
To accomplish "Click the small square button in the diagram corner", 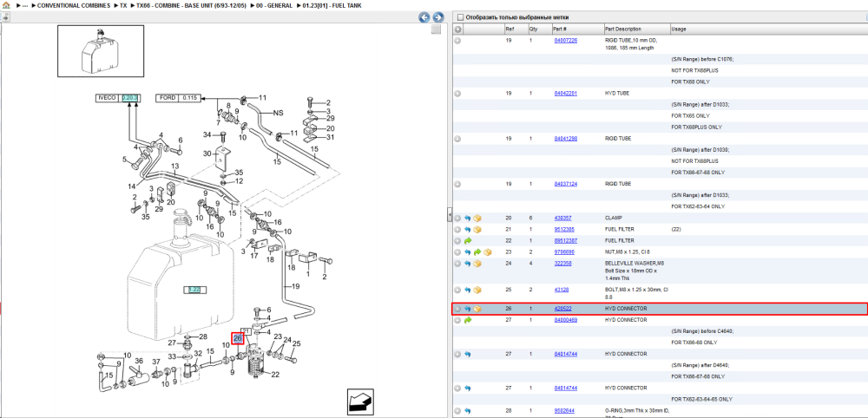I will pos(437,29).
